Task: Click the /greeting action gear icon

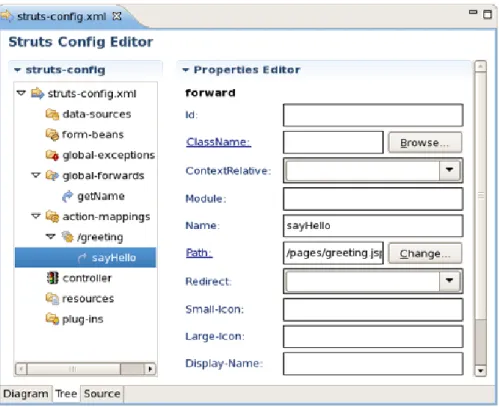Action: (67, 237)
